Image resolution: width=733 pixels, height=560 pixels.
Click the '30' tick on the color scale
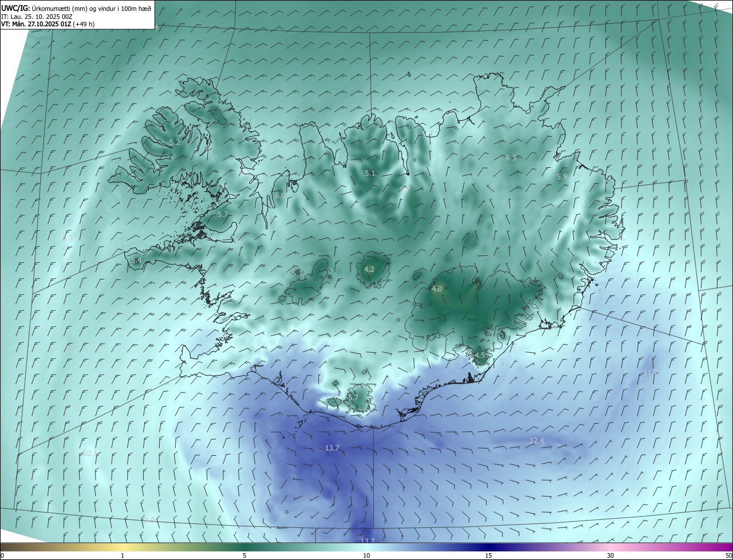(610, 555)
